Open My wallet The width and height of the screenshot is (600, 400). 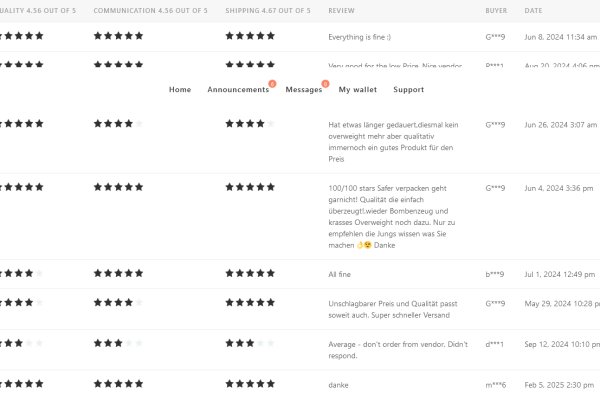pos(358,90)
